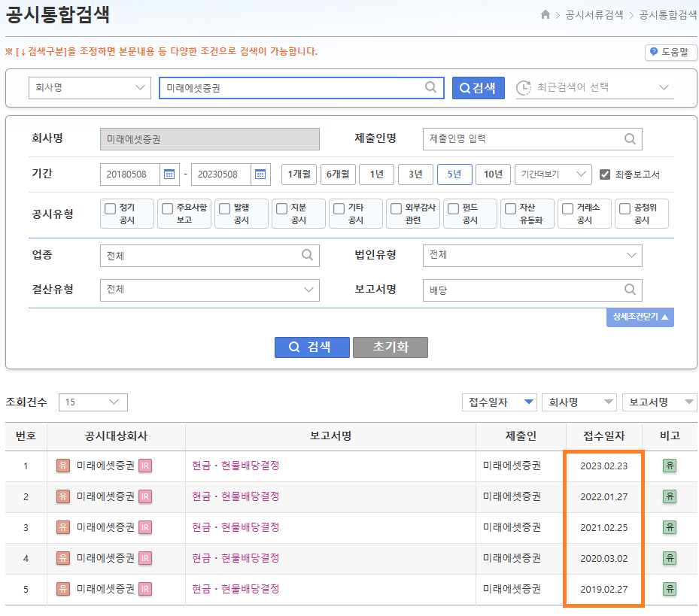This screenshot has height=616, width=699.
Task: Click magnifier icon inside main search box
Action: pos(430,87)
